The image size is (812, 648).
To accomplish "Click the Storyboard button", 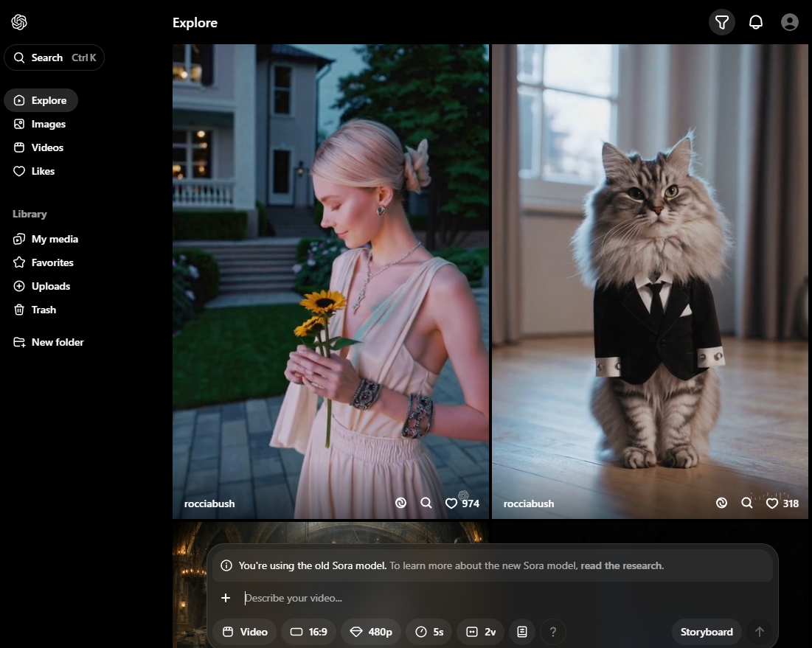I will [706, 632].
